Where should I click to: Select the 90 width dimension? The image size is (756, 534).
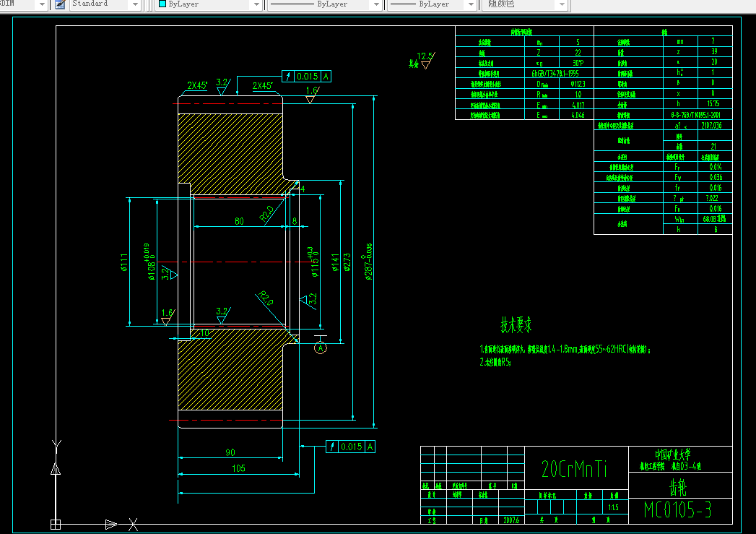pos(230,452)
